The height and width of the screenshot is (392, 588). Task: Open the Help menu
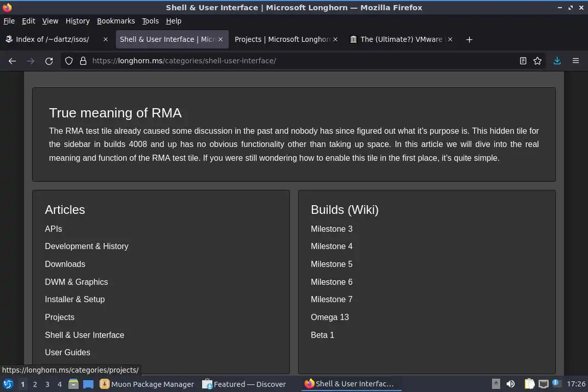[x=174, y=21]
